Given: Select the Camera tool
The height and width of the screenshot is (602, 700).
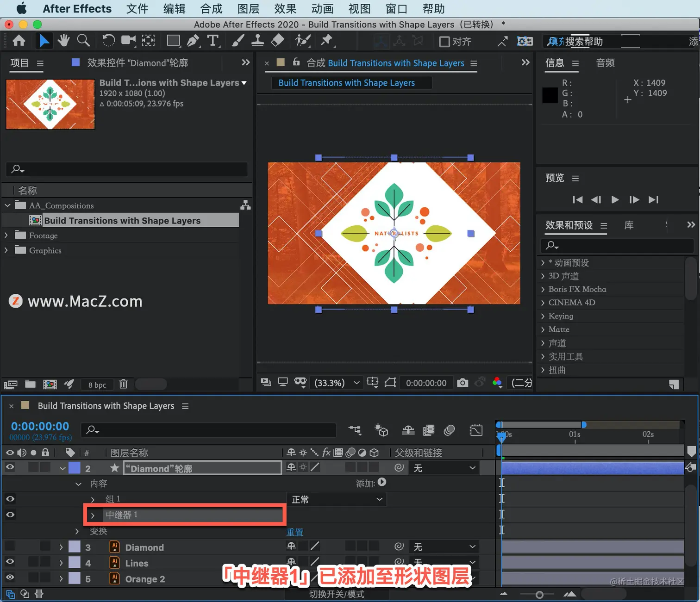Looking at the screenshot, I should tap(129, 41).
